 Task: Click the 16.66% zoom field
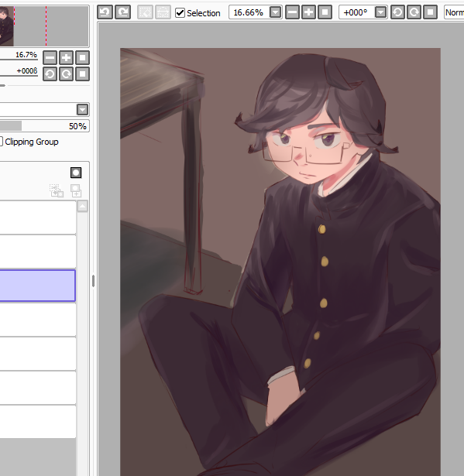click(x=249, y=12)
